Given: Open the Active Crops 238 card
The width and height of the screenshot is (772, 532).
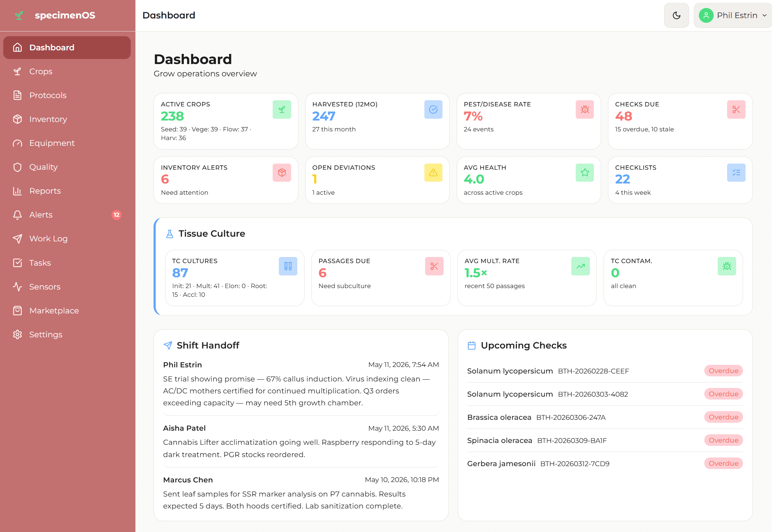Looking at the screenshot, I should (x=226, y=121).
